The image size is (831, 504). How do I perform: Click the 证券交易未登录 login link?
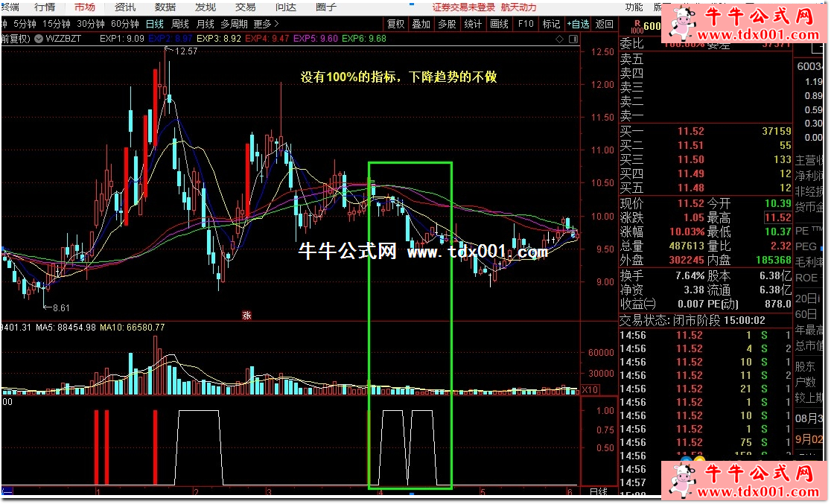click(463, 7)
